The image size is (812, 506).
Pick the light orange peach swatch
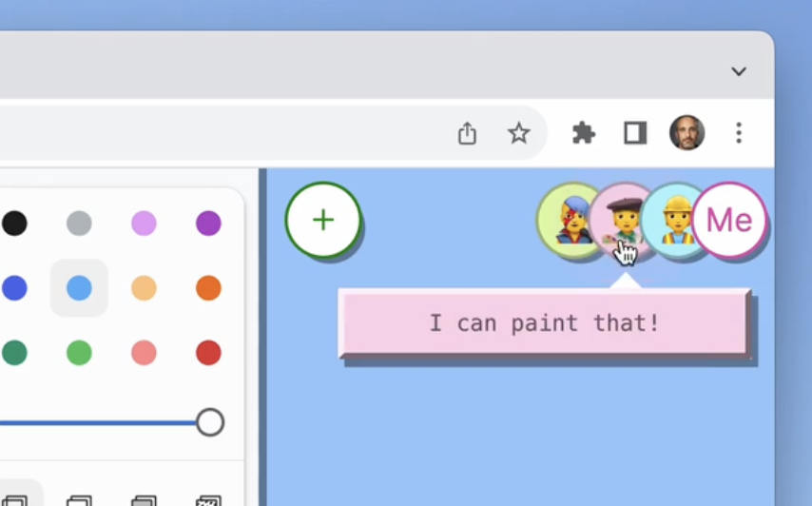[144, 288]
